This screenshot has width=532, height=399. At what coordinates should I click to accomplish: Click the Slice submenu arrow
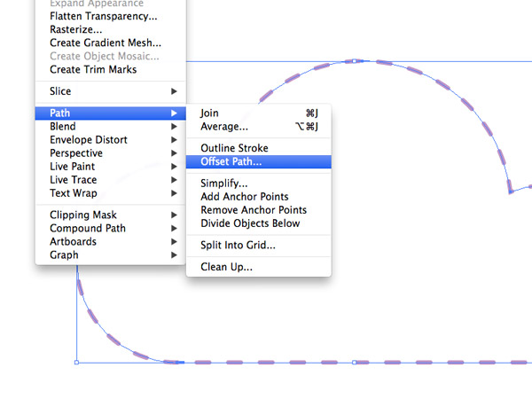tap(174, 91)
